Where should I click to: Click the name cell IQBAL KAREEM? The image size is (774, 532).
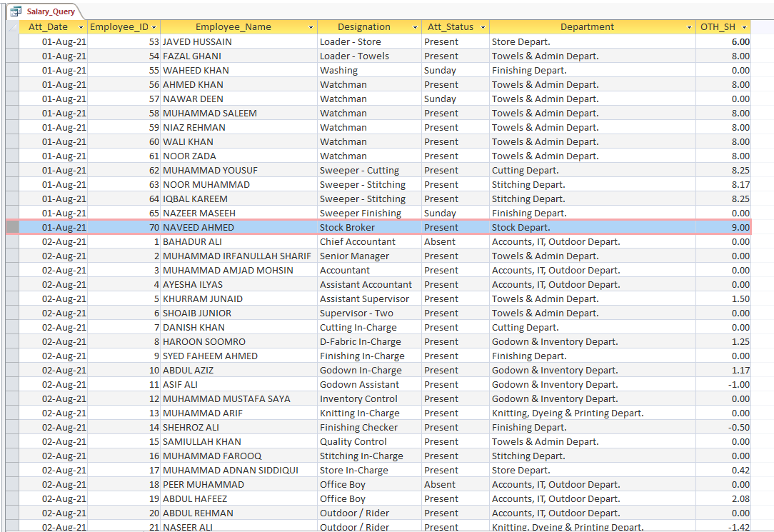coord(239,199)
